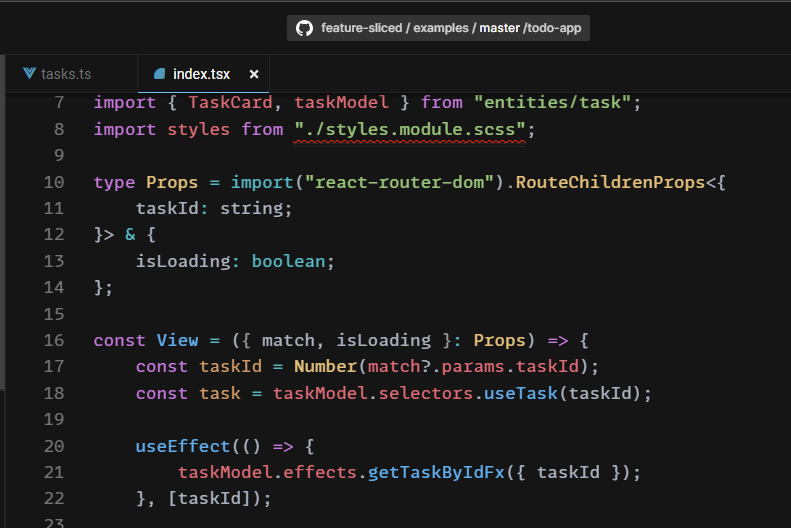This screenshot has height=528, width=791.
Task: Click "effects" on line 21
Action: [x=320, y=473]
